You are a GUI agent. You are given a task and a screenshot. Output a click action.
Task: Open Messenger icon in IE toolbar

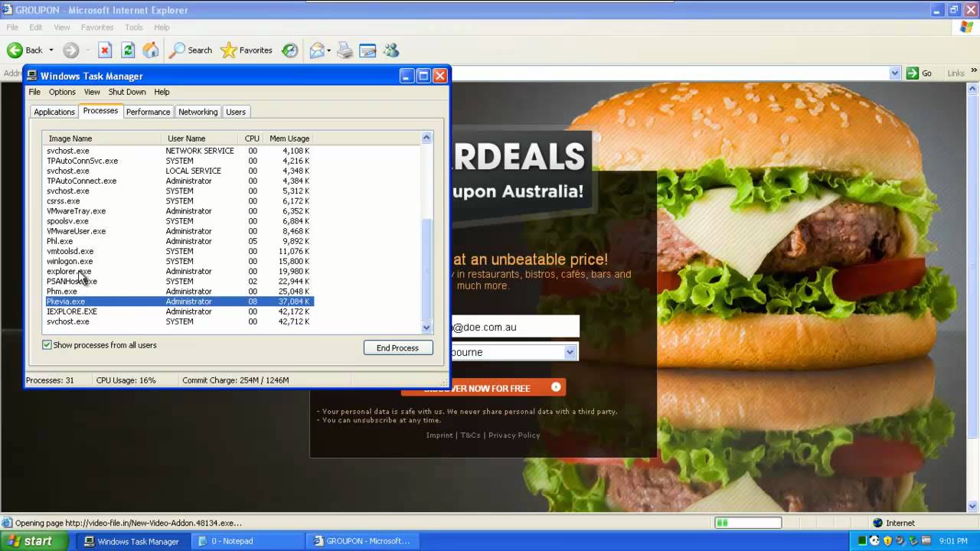[391, 51]
